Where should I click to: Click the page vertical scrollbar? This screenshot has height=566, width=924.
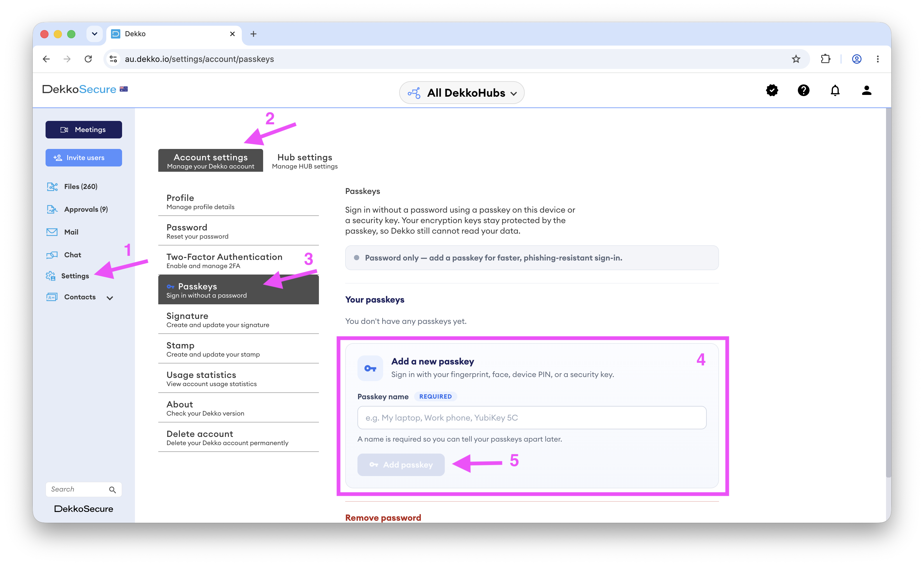tap(888, 293)
